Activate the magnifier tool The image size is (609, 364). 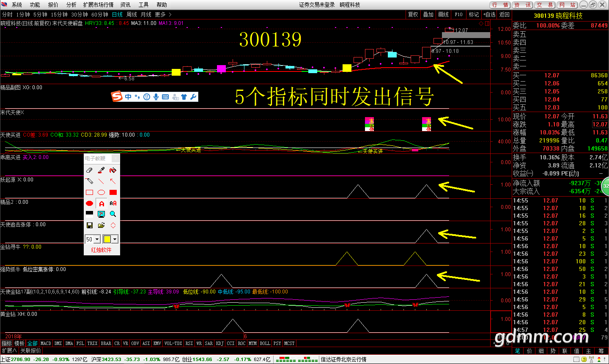click(113, 214)
